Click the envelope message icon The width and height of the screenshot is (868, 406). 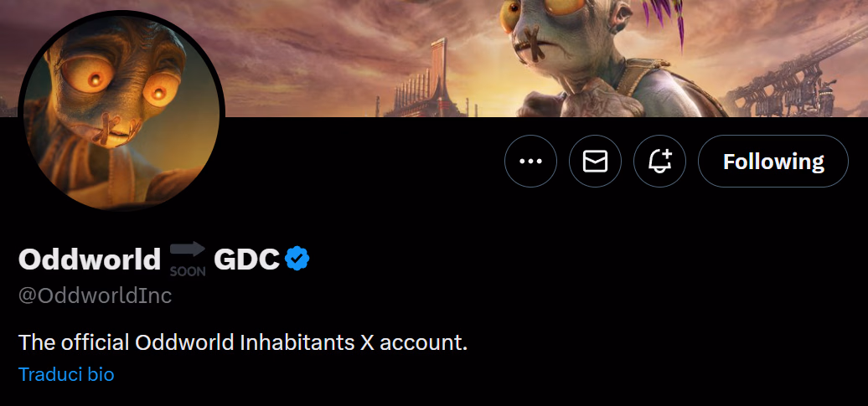[x=595, y=161]
